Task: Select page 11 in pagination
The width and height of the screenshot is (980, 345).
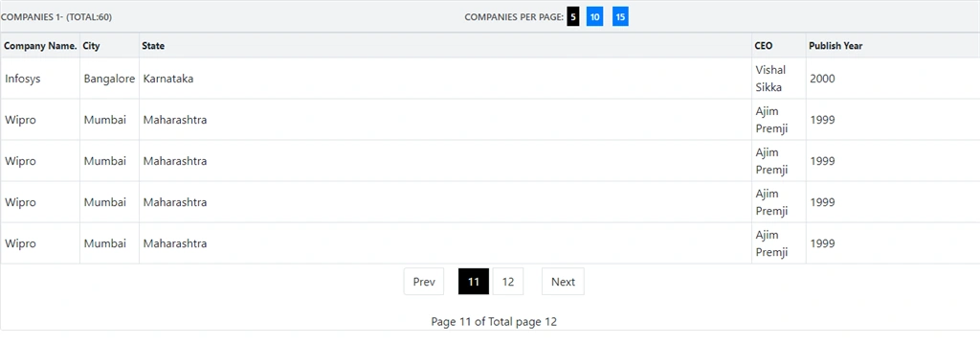Action: [x=474, y=282]
